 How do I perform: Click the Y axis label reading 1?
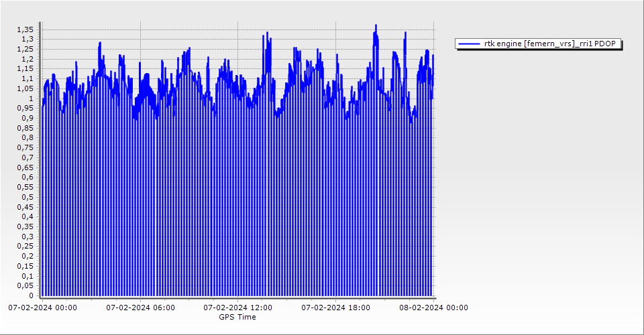point(31,98)
